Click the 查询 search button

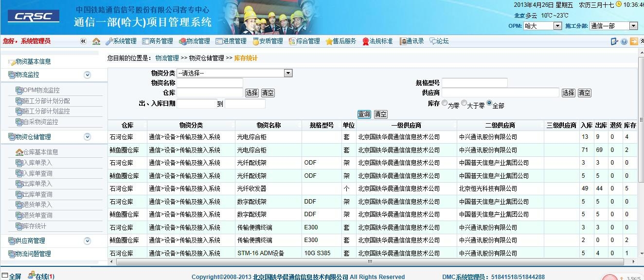[x=364, y=114]
